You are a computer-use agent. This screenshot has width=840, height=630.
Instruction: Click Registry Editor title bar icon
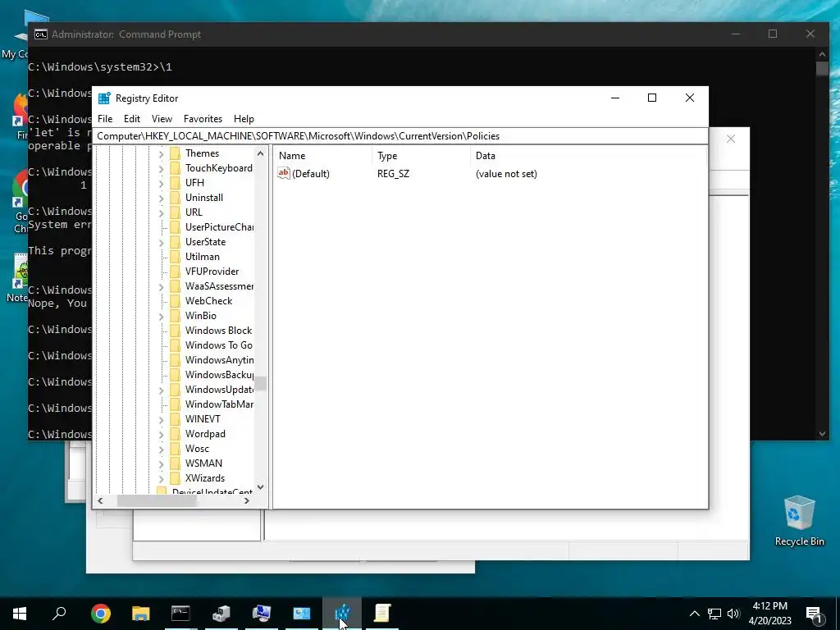[x=104, y=98]
